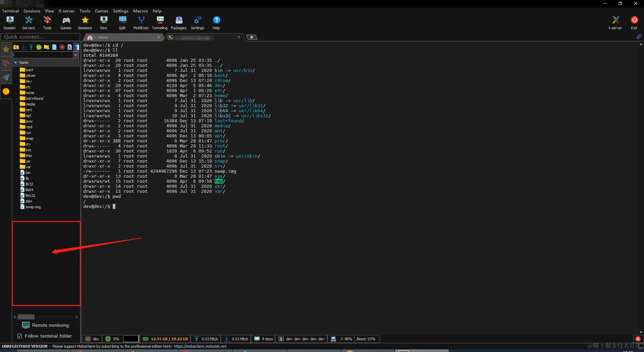Toggle sort on the Name column header
Image resolution: width=644 pixels, height=352 pixels.
point(46,62)
